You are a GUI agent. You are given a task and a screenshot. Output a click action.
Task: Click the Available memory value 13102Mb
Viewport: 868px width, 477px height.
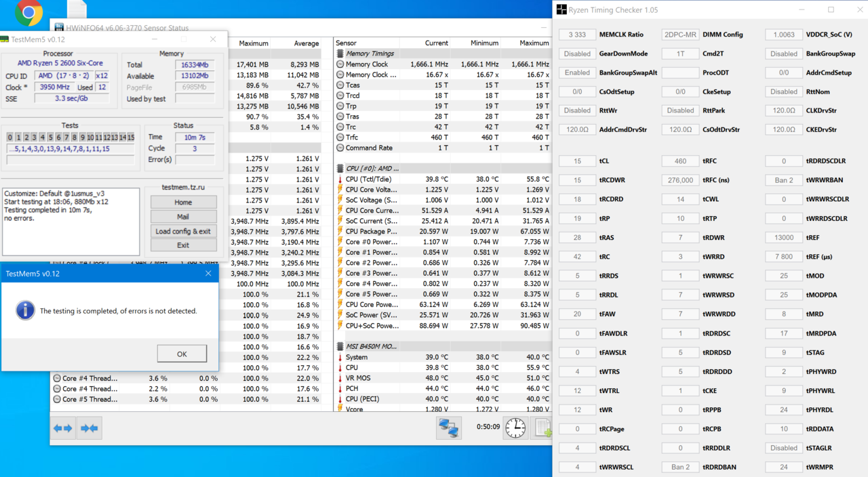point(195,76)
